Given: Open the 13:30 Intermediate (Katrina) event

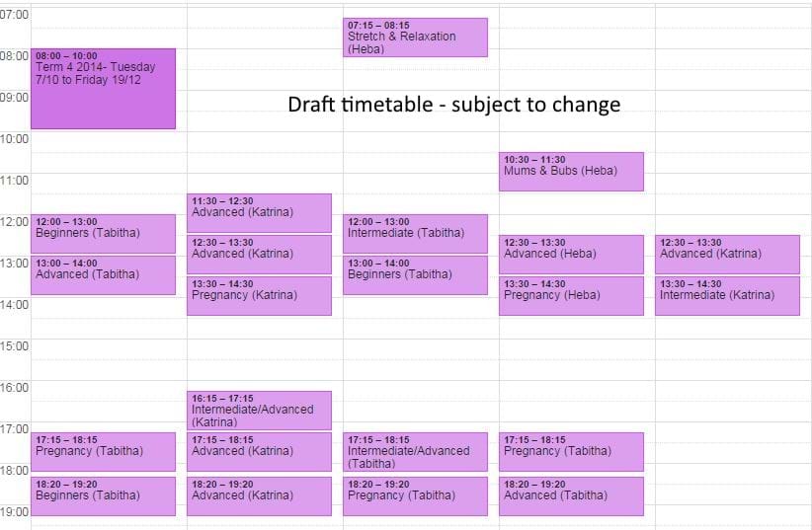Looking at the screenshot, I should pyautogui.click(x=727, y=296).
